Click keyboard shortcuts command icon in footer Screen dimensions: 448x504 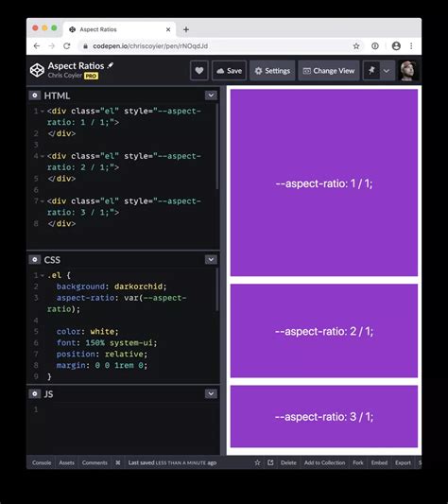[118, 462]
